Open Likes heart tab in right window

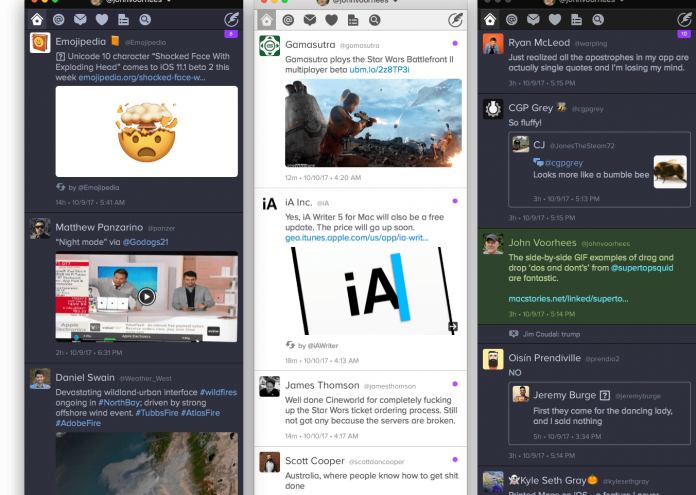click(x=555, y=20)
